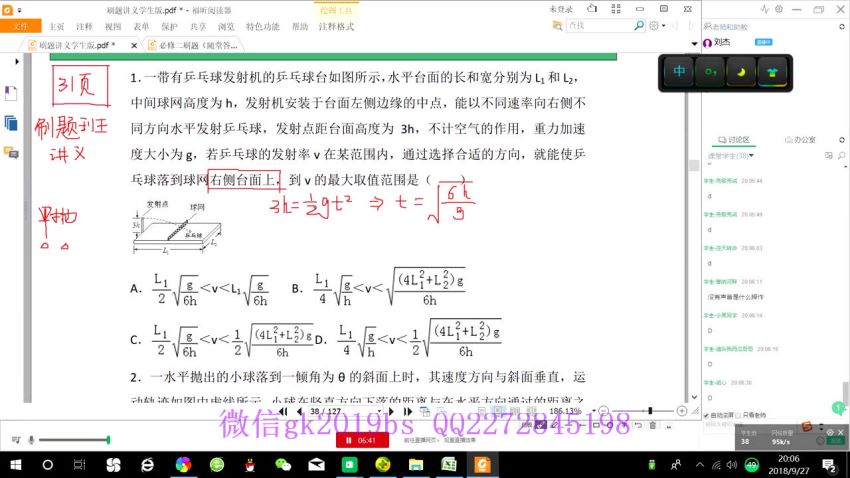Screen dimensions: 850x478
Task: Open the network status waveform icon
Action: (765, 9)
